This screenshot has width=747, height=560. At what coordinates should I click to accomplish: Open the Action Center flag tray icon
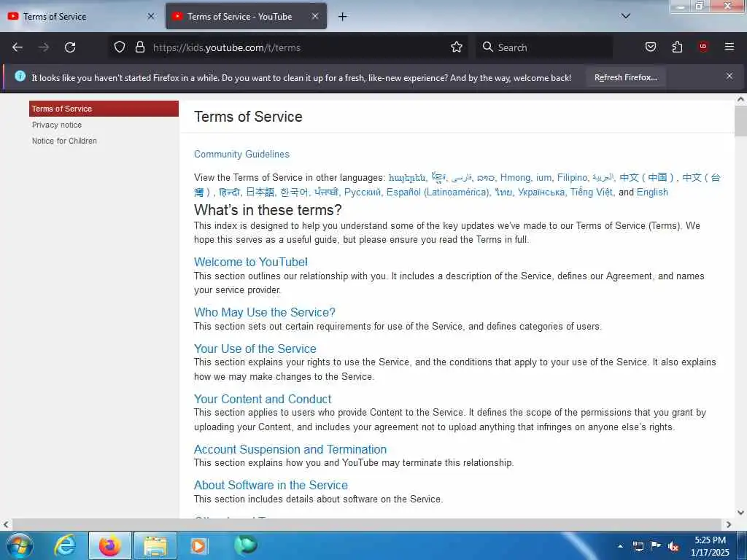(x=656, y=546)
